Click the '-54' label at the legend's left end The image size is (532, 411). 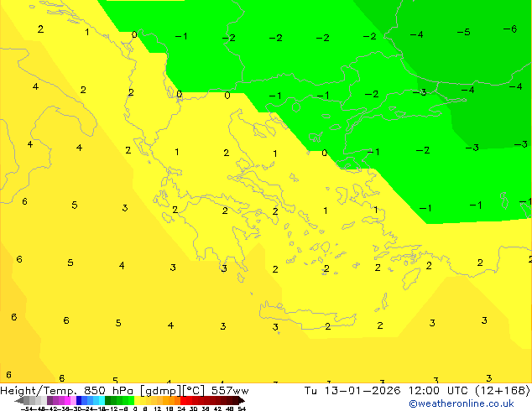[29, 408]
